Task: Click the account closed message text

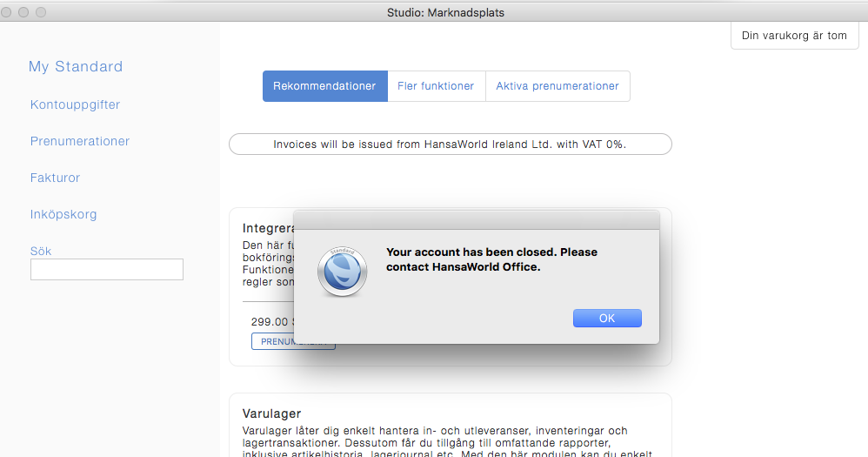Action: (491, 259)
